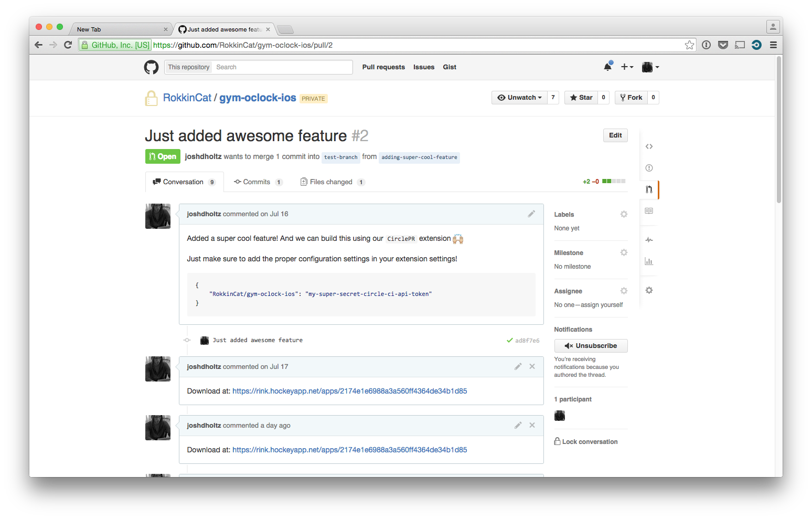Go back using the browser back arrow
This screenshot has height=519, width=812.
point(38,45)
